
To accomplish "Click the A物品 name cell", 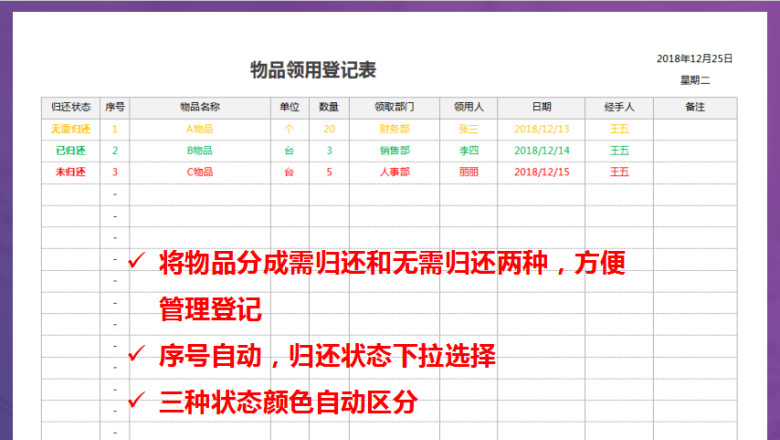I will click(x=200, y=129).
